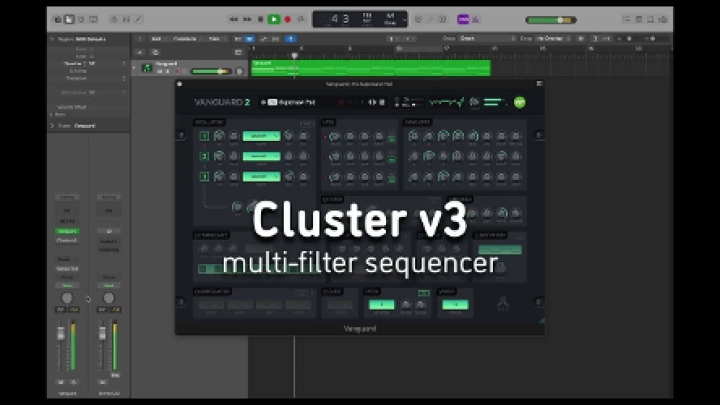This screenshot has height=405, width=720.
Task: Open oscillator 2 waveform dropdown
Action: coord(261,156)
